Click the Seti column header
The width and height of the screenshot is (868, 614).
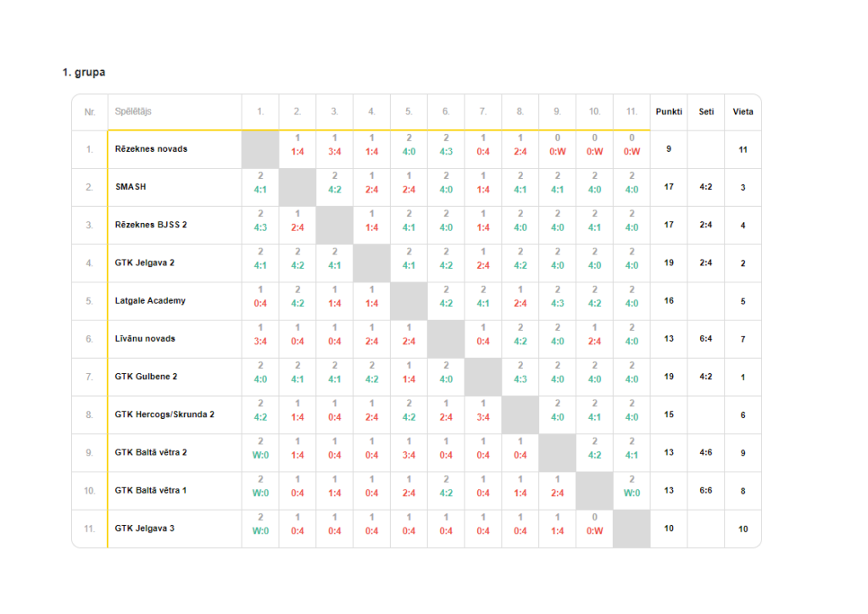click(x=706, y=112)
